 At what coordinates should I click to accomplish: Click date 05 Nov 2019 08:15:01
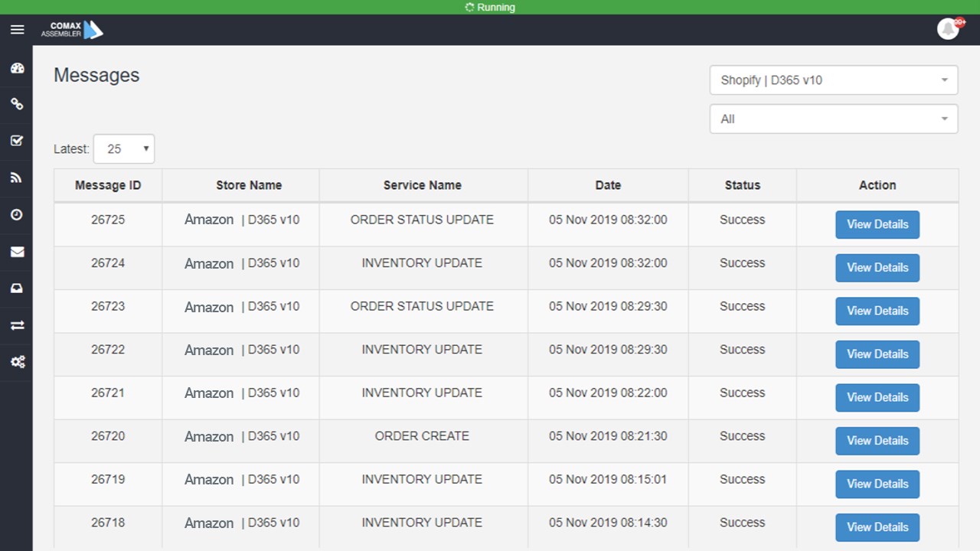point(608,479)
